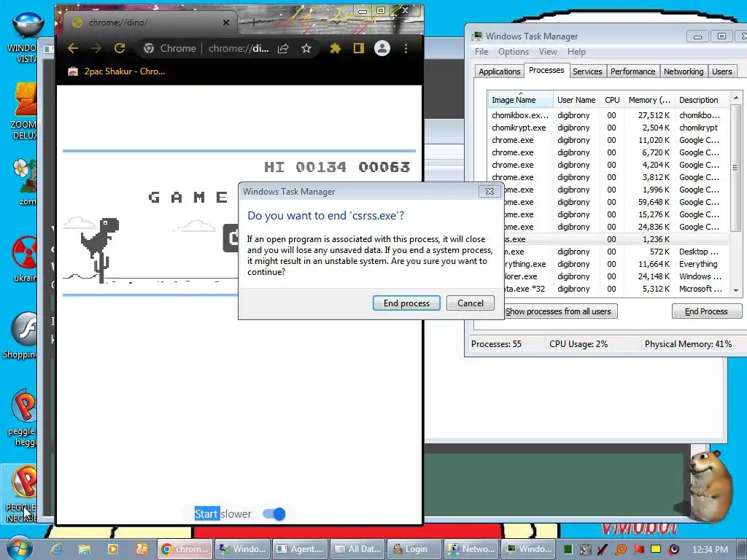Click green chip tray icon
This screenshot has width=747, height=560.
click(568, 550)
